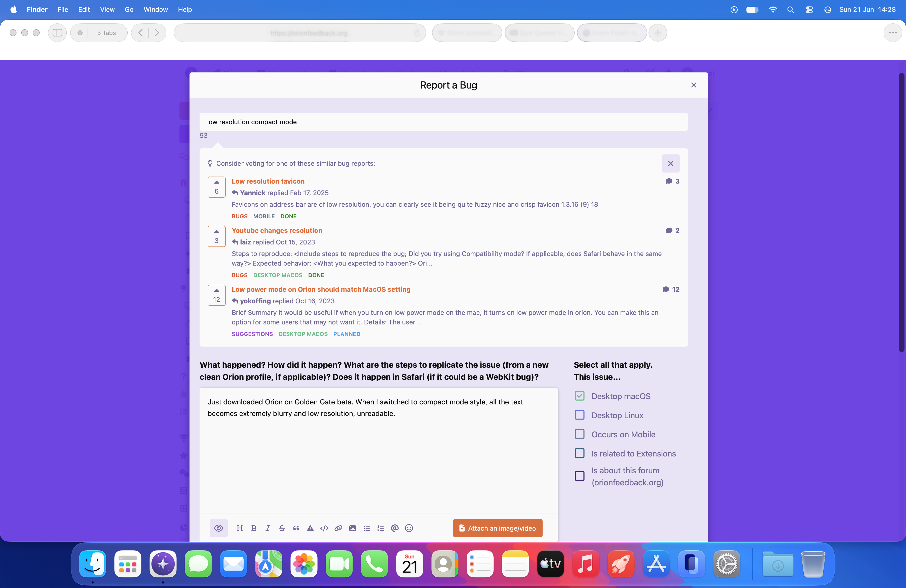Screen dimensions: 906x588
Task: Tick the Occurs on Mobile checkbox
Action: tap(579, 434)
